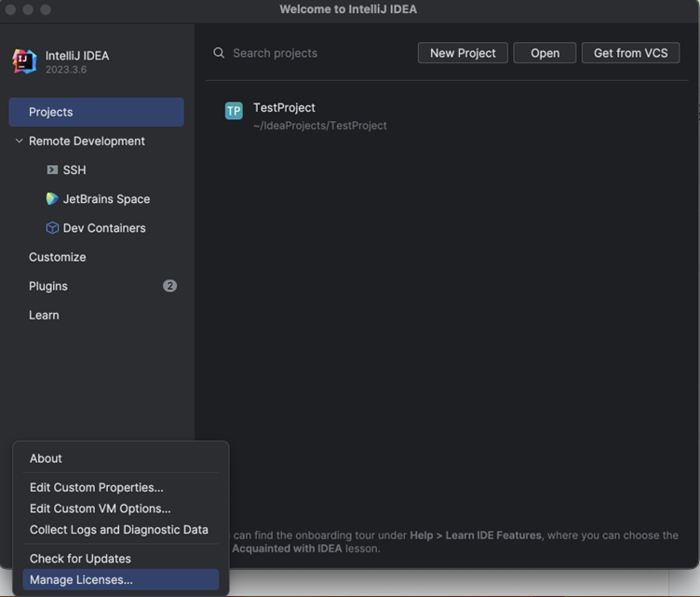Click the SSH terminal icon

pos(52,170)
